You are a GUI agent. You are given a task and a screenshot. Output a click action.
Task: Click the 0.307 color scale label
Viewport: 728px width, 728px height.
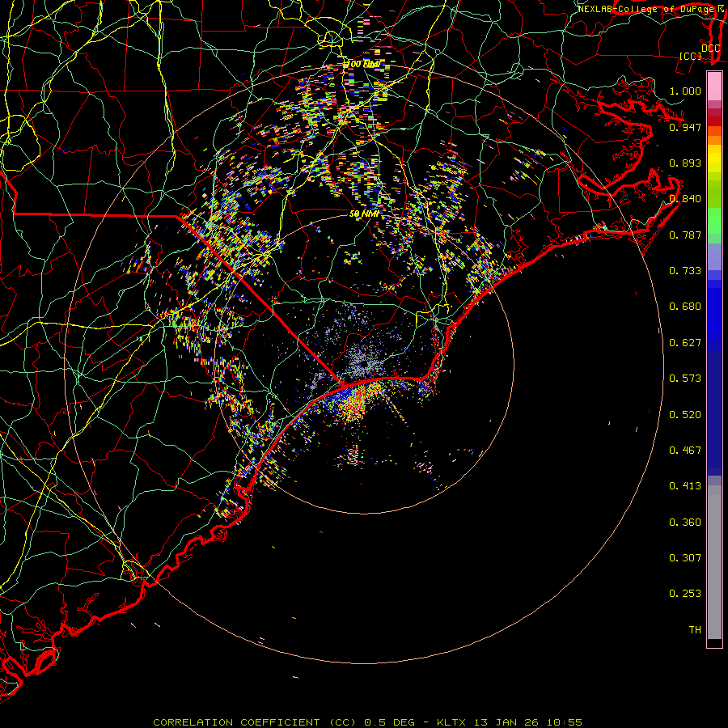pyautogui.click(x=685, y=558)
